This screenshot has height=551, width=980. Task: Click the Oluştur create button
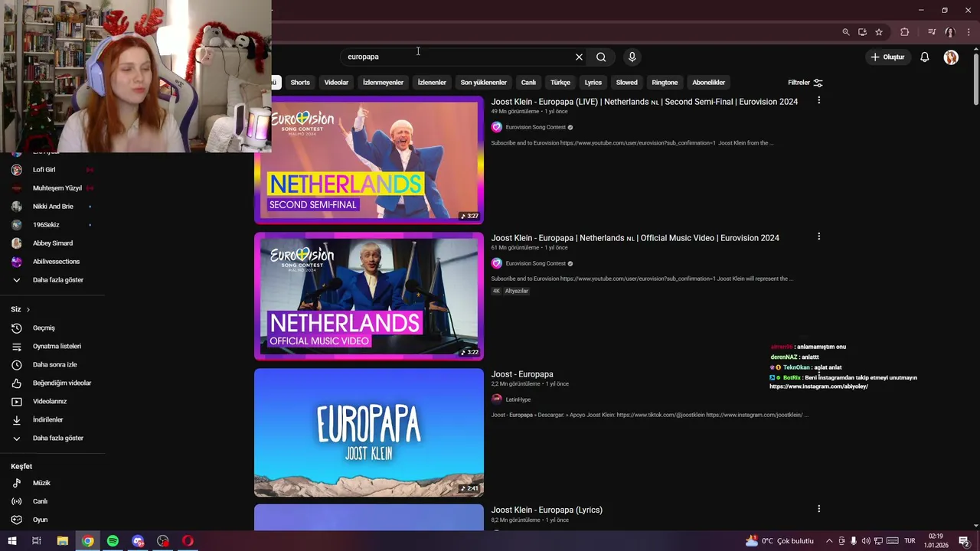pos(887,57)
